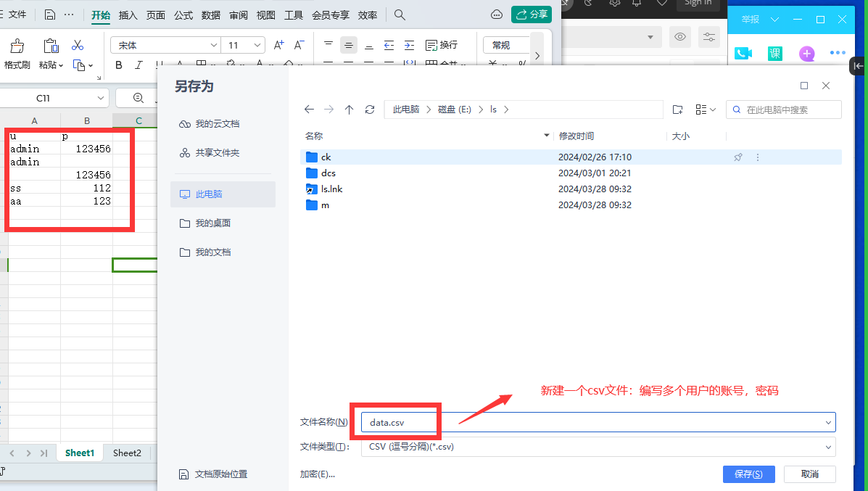Image resolution: width=868 pixels, height=491 pixels.
Task: Click the purple plus chat icon
Action: 806,53
